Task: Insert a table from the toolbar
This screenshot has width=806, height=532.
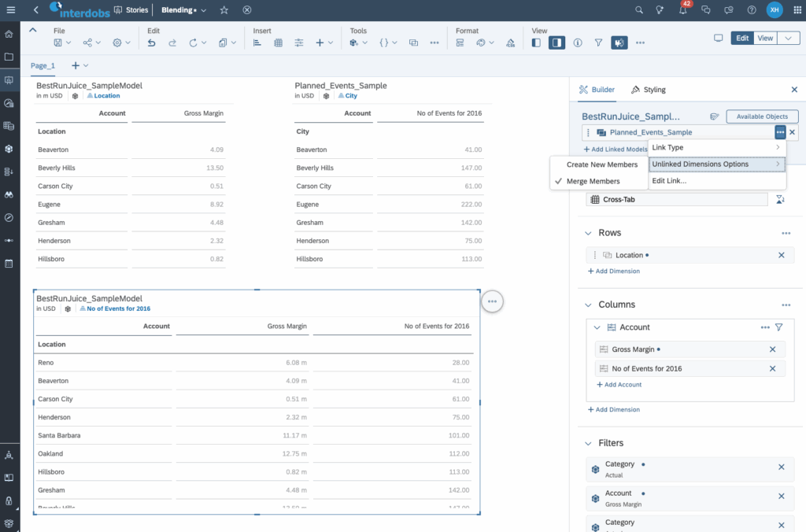Action: pos(278,42)
